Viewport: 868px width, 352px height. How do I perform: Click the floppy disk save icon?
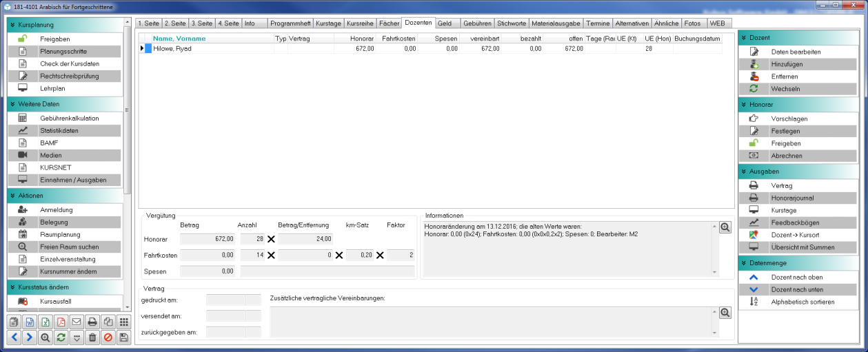pyautogui.click(x=124, y=338)
